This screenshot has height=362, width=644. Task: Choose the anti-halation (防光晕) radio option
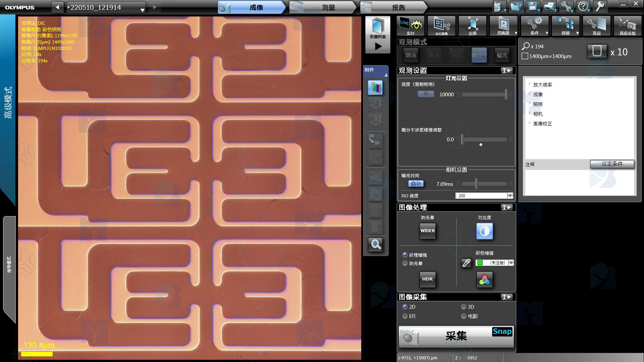pos(405,263)
